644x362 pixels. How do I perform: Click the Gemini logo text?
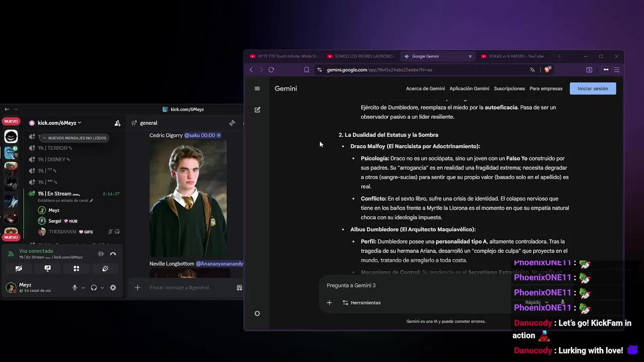[x=286, y=88]
